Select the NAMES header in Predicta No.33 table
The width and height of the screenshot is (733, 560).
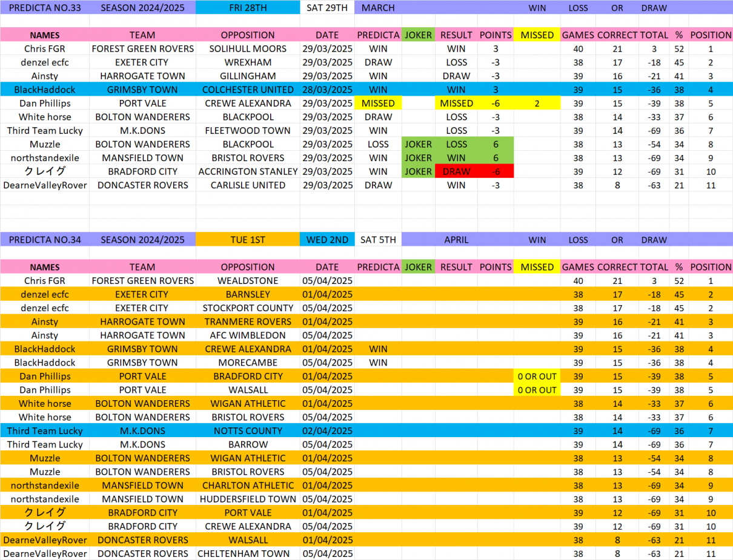pyautogui.click(x=45, y=35)
